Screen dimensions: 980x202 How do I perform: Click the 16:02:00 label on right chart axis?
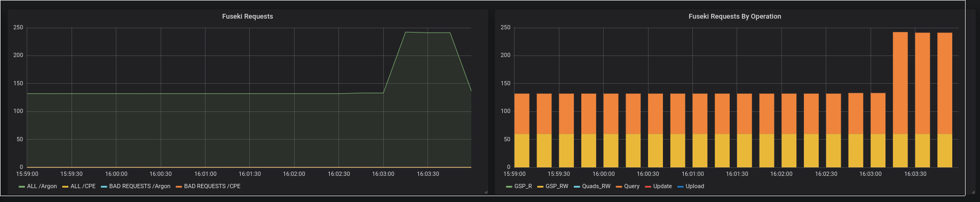[781, 174]
